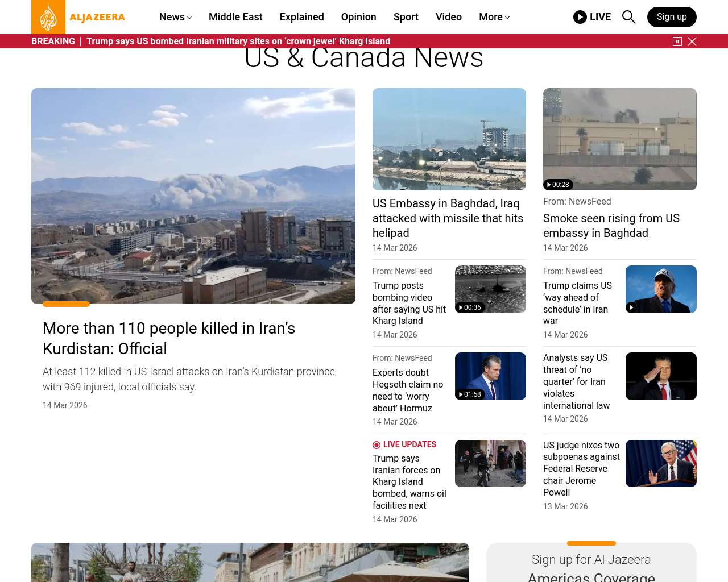The height and width of the screenshot is (582, 728).
Task: Click the red LIVE UPDATES indicator icon
Action: coord(377,445)
